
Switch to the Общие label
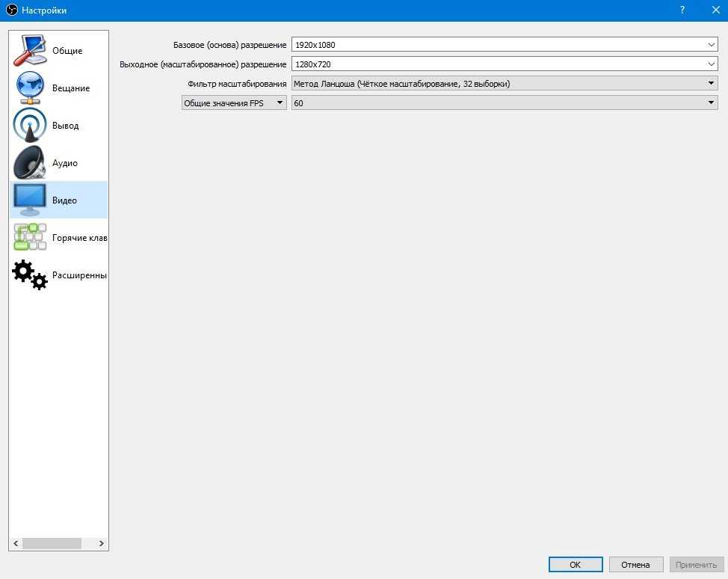click(x=67, y=51)
